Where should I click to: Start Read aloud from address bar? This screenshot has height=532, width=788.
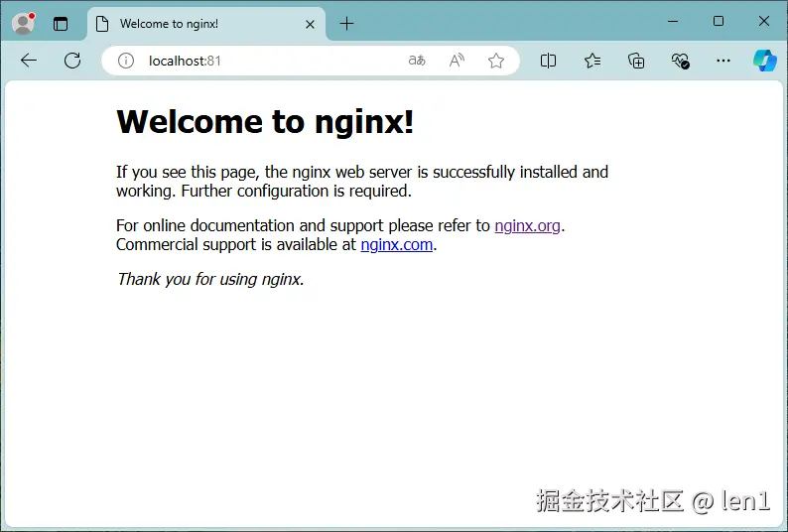(x=457, y=61)
